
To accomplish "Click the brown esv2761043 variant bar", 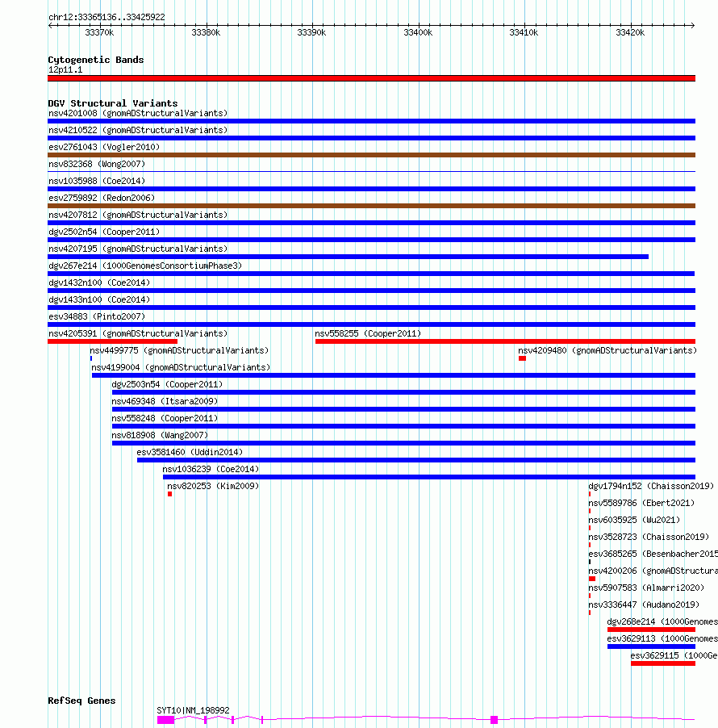I will click(371, 155).
